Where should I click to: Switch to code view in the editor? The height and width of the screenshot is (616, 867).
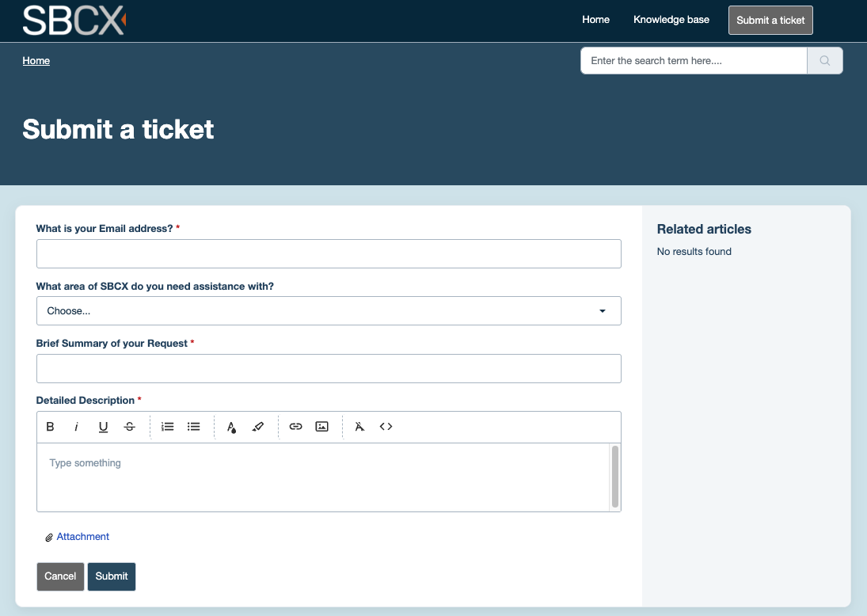[x=386, y=426]
